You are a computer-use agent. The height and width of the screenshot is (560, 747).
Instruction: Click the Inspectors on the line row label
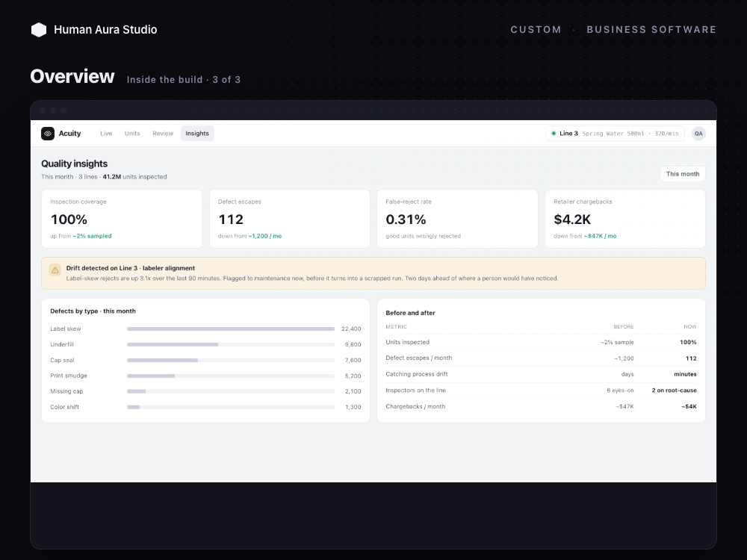[x=415, y=391]
